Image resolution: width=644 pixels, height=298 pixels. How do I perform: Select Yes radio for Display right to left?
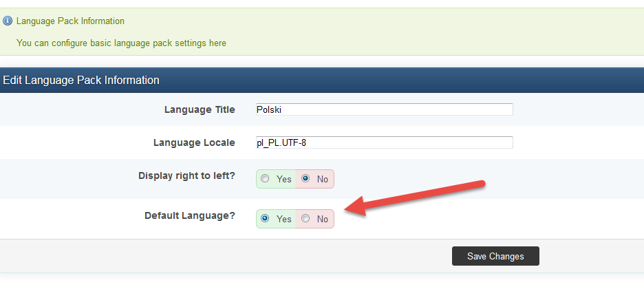(265, 179)
